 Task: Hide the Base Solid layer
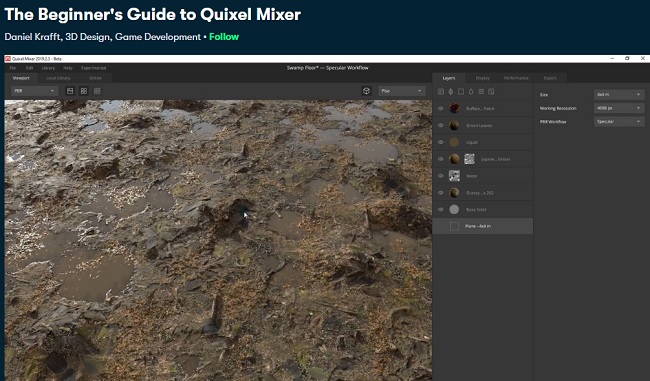click(x=441, y=209)
